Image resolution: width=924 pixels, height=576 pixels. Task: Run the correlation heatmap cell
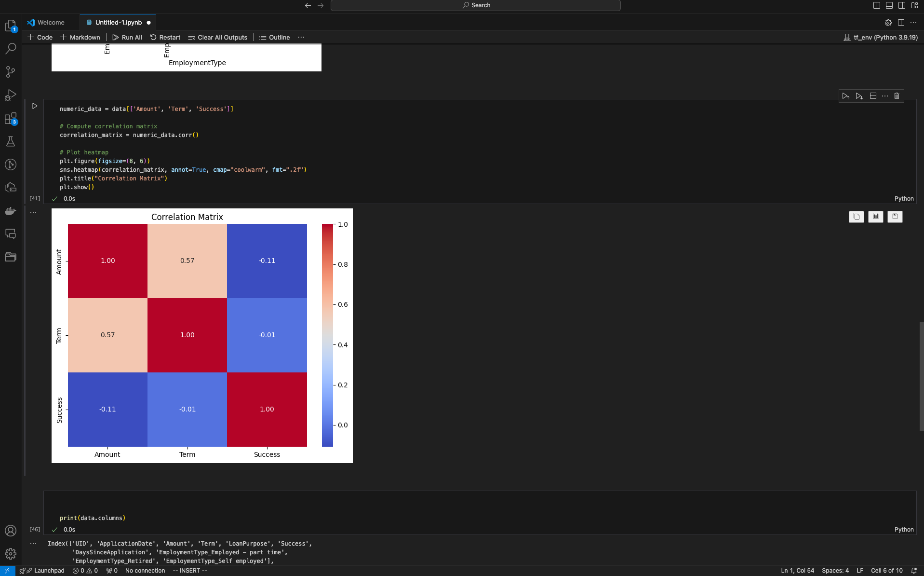point(35,106)
